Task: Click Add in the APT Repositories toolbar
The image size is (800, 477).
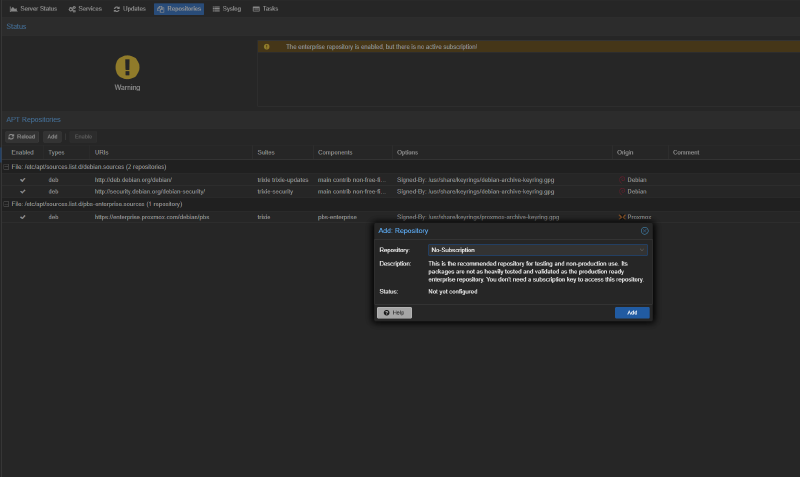Action: 52,137
